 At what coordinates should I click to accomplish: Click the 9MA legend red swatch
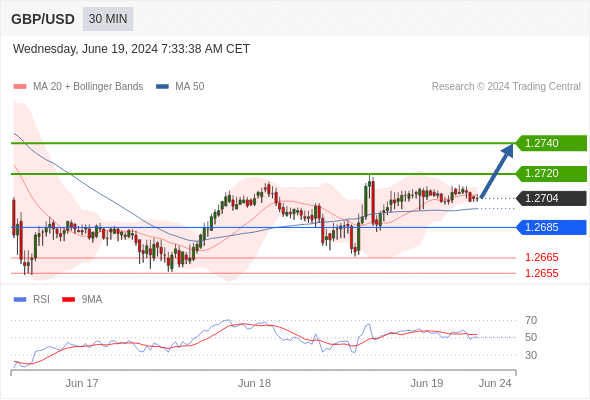coord(68,300)
